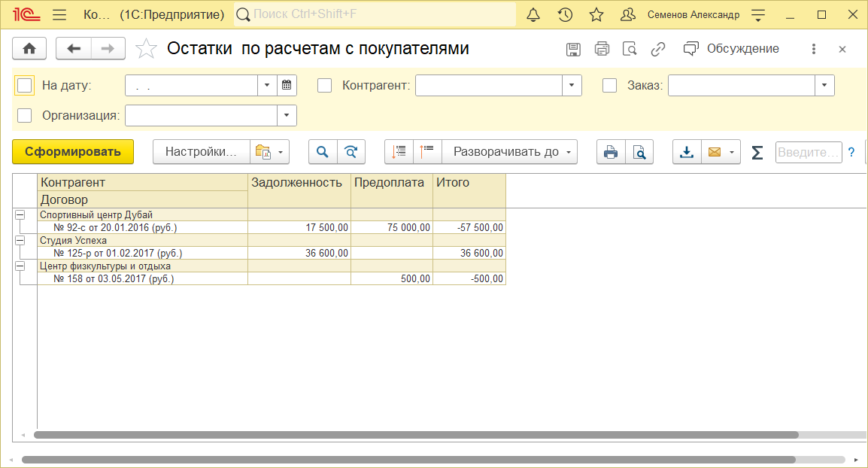Click Организация input field
The image size is (868, 468).
point(201,115)
